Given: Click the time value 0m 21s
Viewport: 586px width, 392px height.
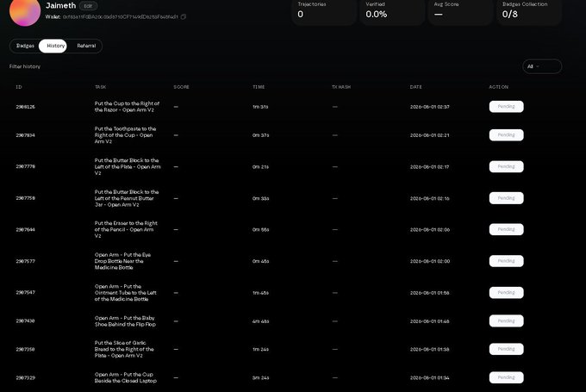Looking at the screenshot, I should click(260, 167).
